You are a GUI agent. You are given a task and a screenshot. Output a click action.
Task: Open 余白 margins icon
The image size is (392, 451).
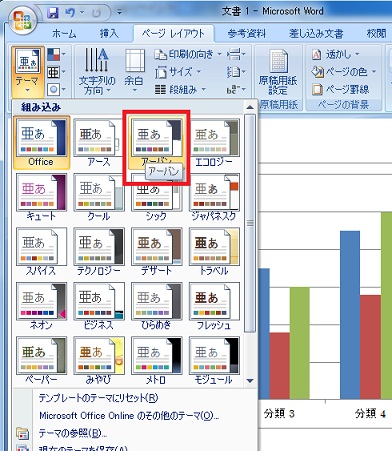[134, 71]
